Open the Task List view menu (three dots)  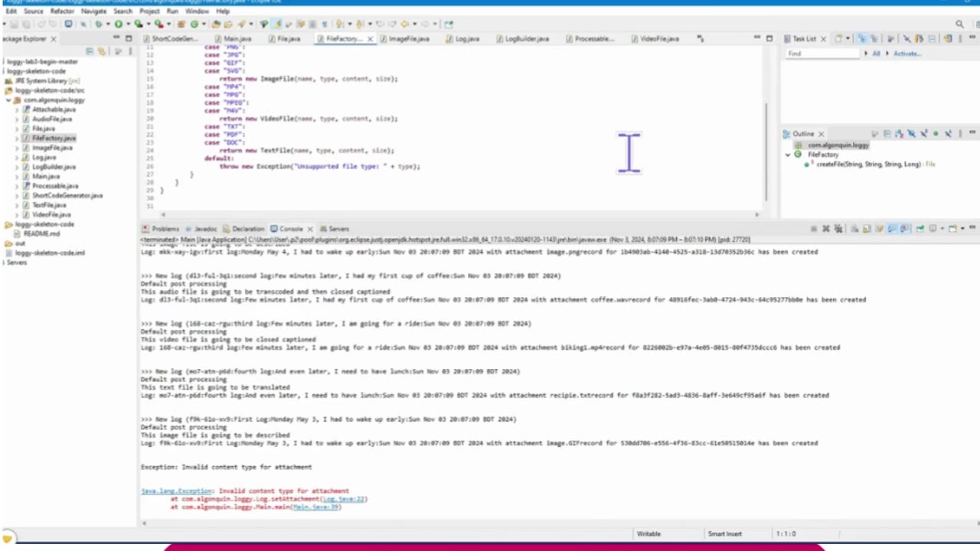click(960, 38)
